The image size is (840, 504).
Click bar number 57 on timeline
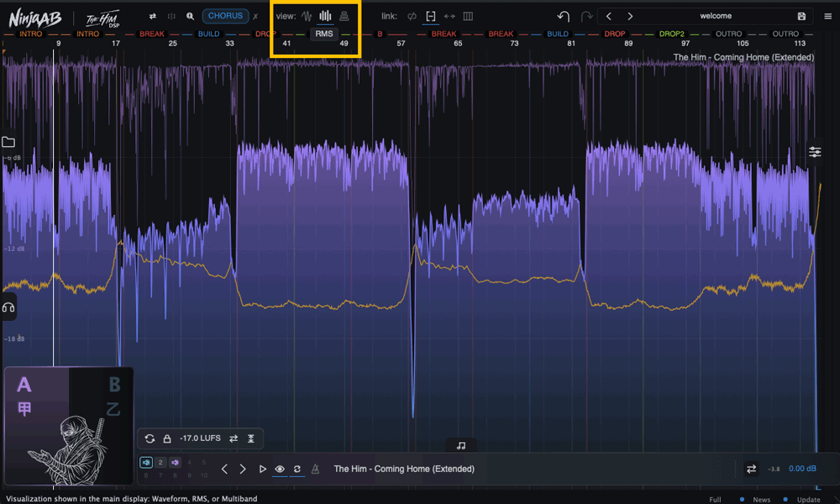(401, 44)
